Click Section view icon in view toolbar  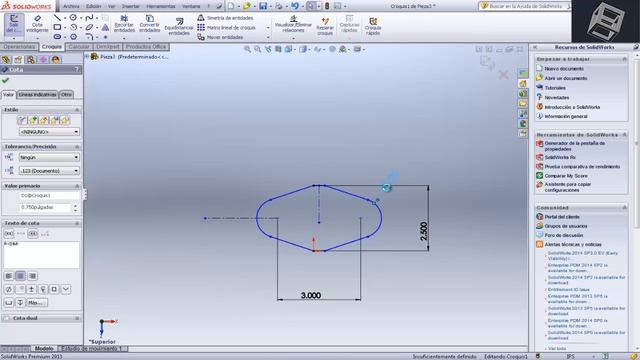278,49
